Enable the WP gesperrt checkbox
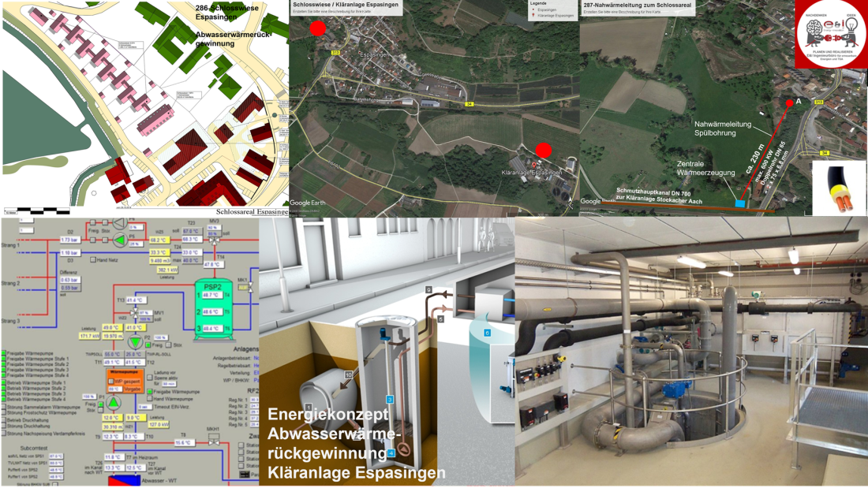This screenshot has width=868, height=488. pos(110,381)
